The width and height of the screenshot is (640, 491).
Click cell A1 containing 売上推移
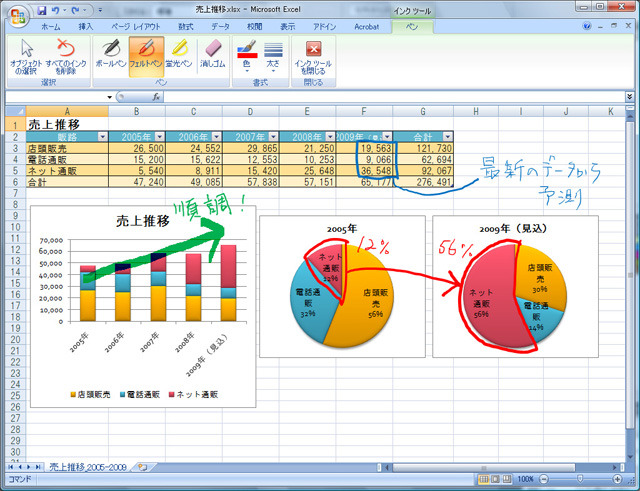(x=67, y=124)
